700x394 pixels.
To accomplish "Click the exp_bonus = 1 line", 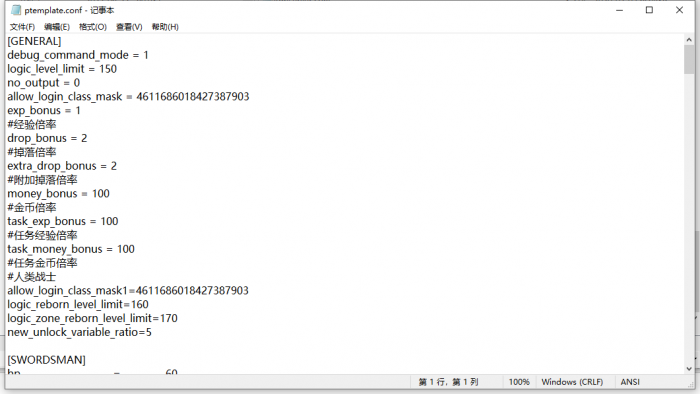I will point(44,110).
